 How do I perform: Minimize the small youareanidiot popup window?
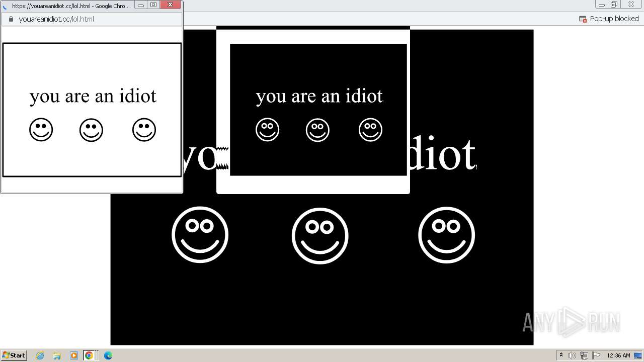[x=141, y=5]
